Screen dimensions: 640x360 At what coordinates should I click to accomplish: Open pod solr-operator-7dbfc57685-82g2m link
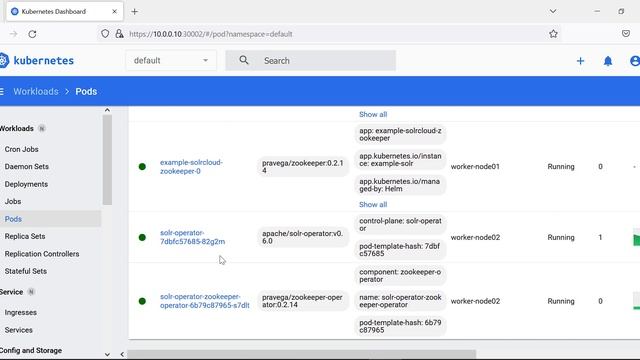coord(192,237)
